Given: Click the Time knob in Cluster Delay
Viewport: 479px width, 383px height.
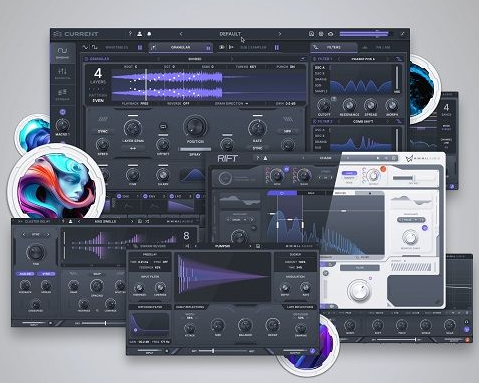Looking at the screenshot, I should [x=36, y=252].
